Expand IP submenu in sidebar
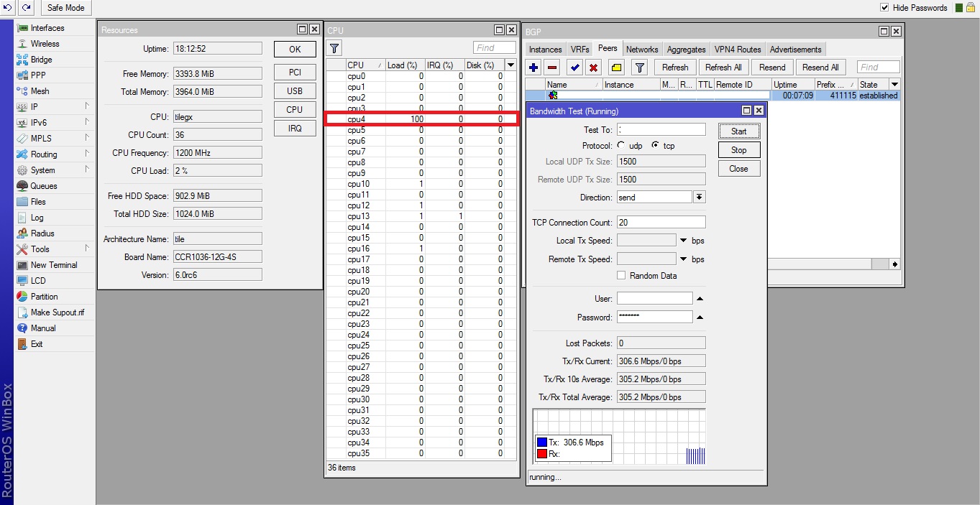The width and height of the screenshot is (980, 505). [87, 106]
